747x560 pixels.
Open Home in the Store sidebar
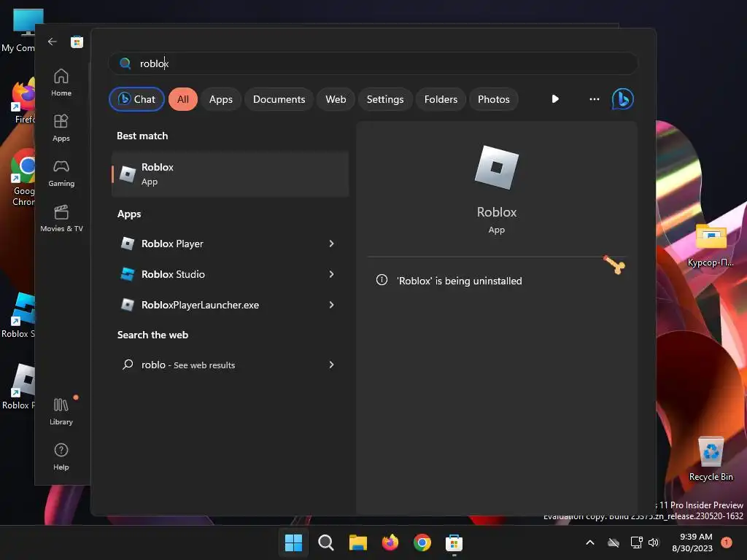[x=61, y=82]
